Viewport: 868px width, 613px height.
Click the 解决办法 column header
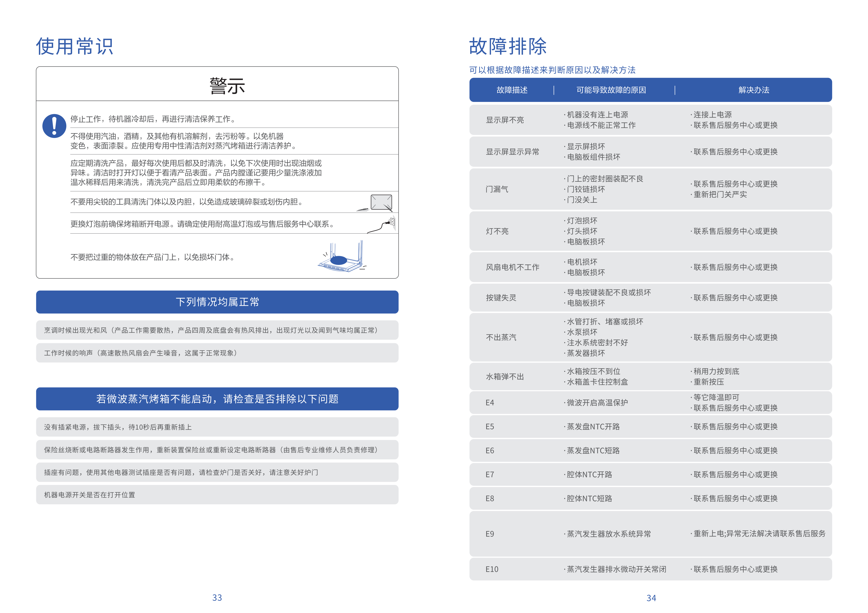(754, 90)
